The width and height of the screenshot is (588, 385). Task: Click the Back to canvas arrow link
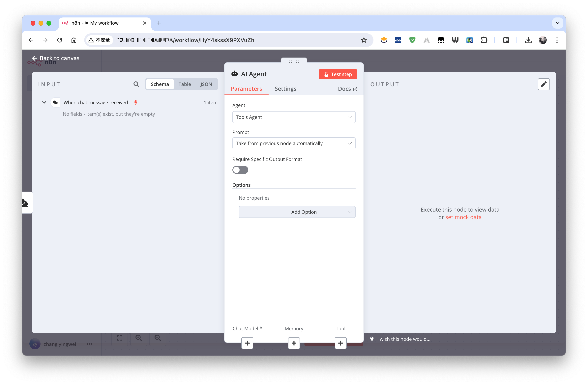point(56,58)
